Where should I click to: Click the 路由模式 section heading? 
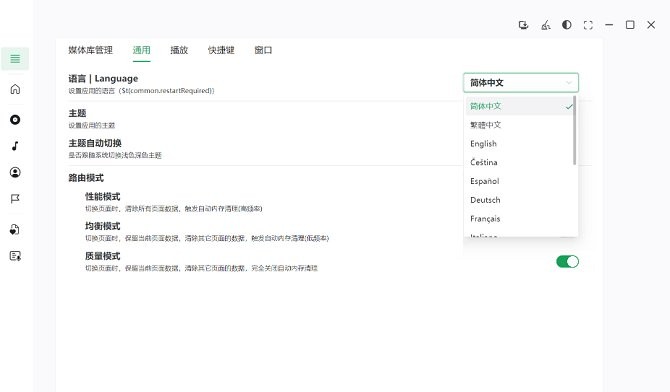[86, 178]
